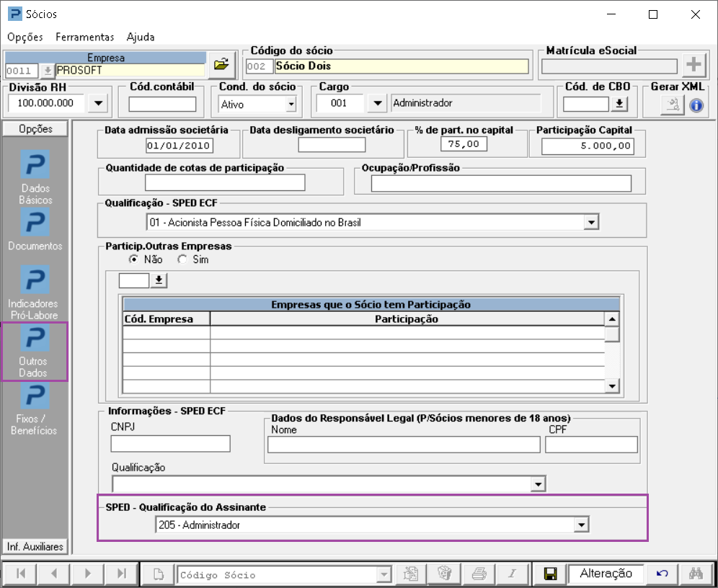Click the Cód.contábil input field
This screenshot has height=588, width=718.
162,104
